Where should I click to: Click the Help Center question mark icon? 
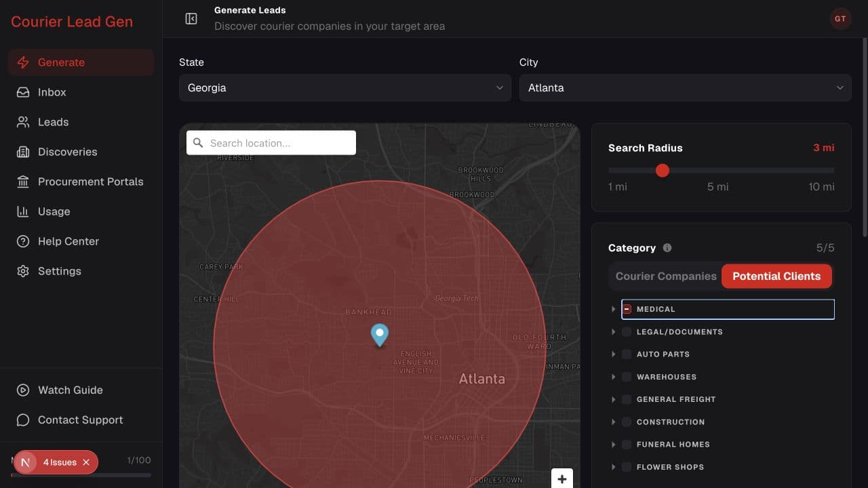23,241
